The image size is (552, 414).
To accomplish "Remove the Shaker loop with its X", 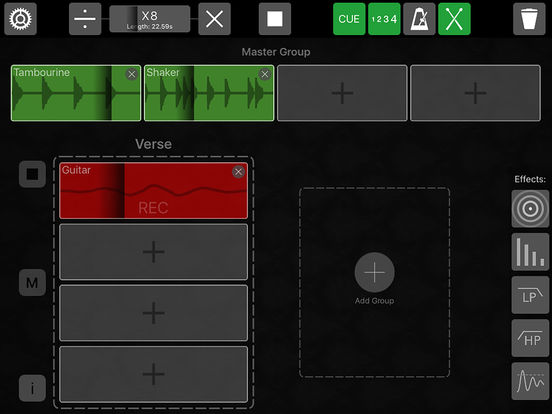I will (265, 74).
